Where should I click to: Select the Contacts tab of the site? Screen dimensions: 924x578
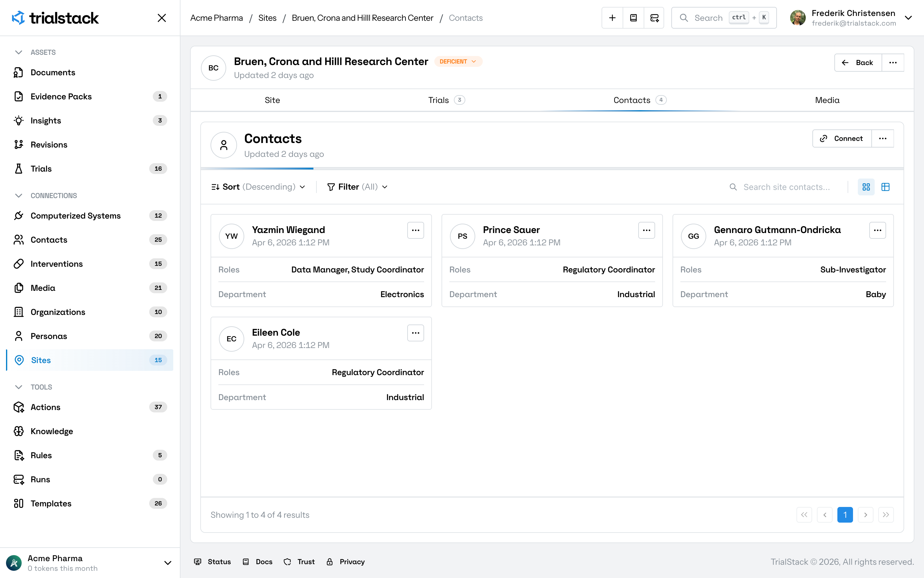[x=639, y=100]
